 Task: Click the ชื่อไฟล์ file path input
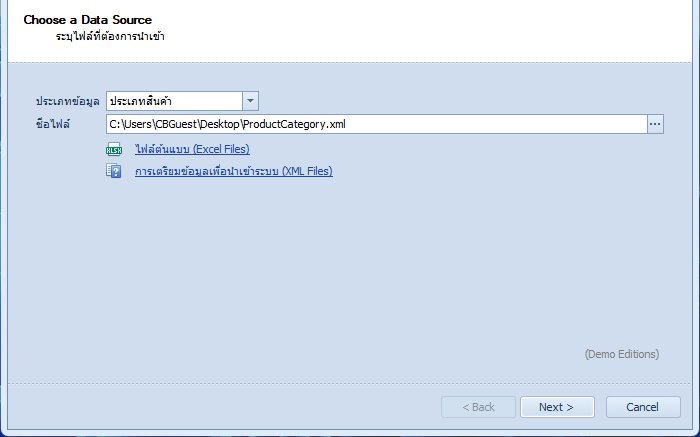pyautogui.click(x=377, y=124)
